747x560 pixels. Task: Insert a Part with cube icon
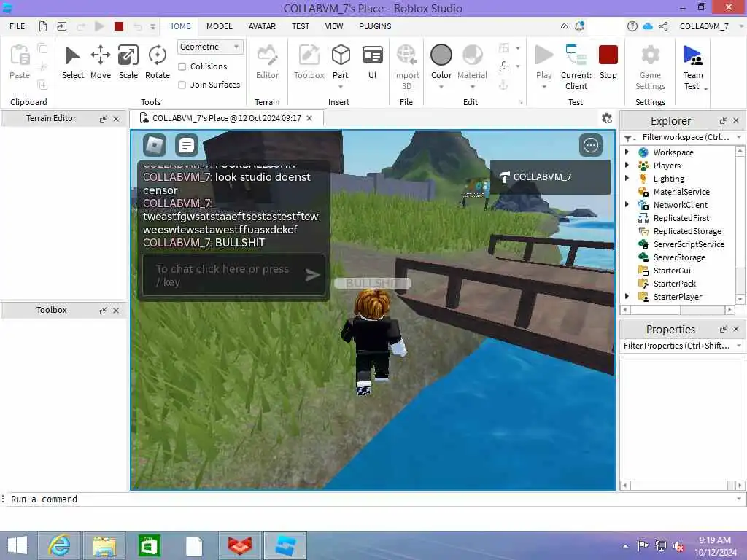pyautogui.click(x=341, y=55)
